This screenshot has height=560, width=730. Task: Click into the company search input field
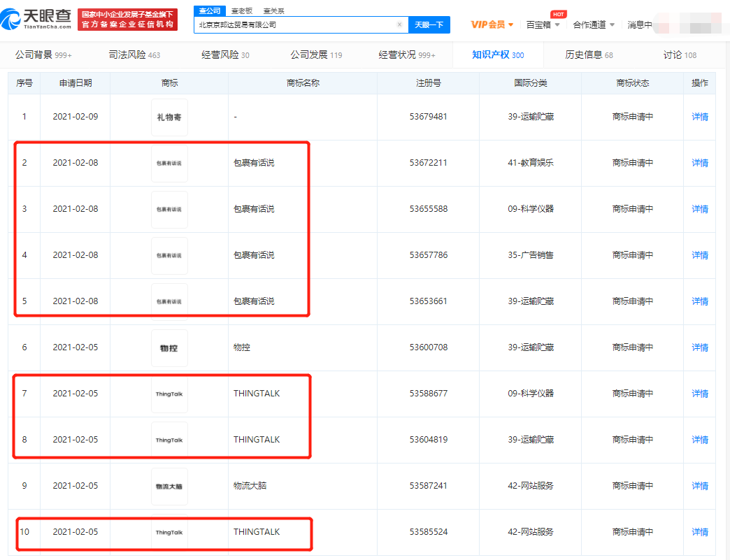coord(294,24)
